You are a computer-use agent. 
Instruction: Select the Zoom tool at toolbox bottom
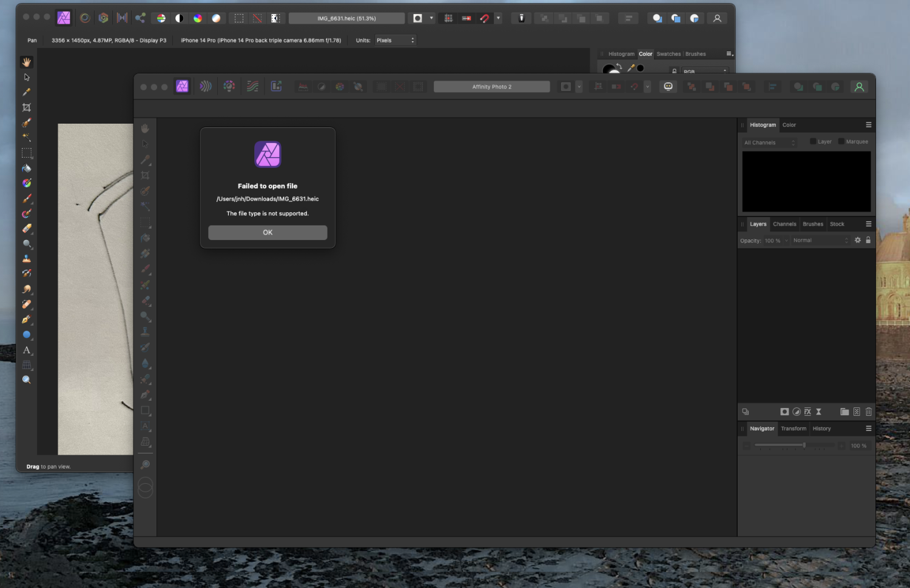[x=27, y=379]
